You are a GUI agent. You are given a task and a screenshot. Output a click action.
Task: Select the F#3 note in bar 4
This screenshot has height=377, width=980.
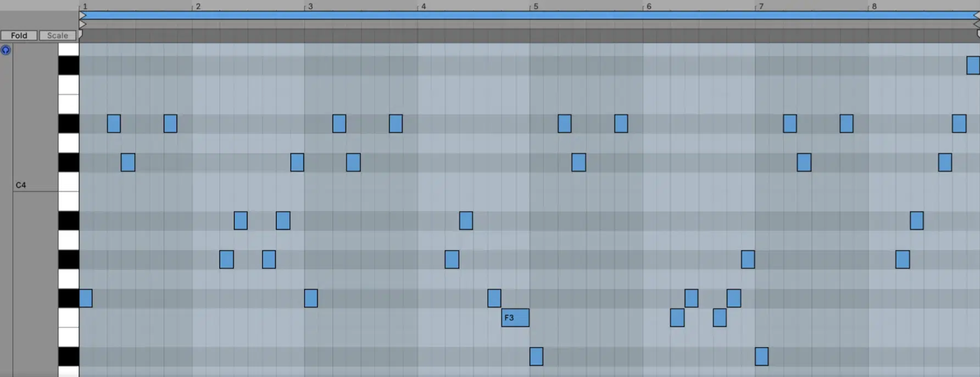tap(494, 298)
